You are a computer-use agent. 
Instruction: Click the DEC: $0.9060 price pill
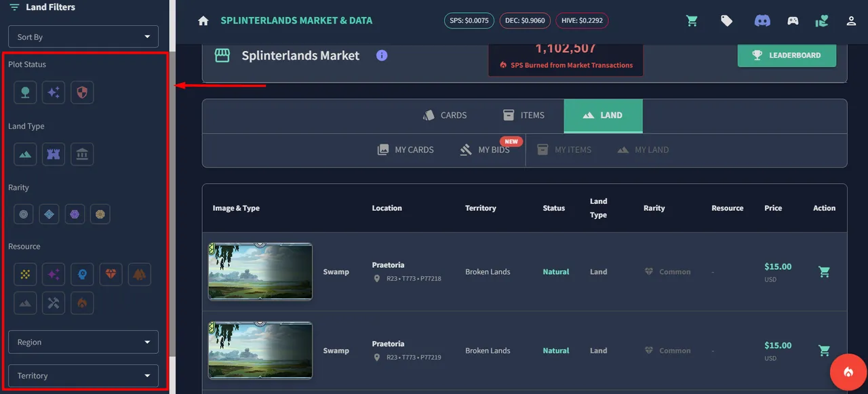[x=525, y=21]
